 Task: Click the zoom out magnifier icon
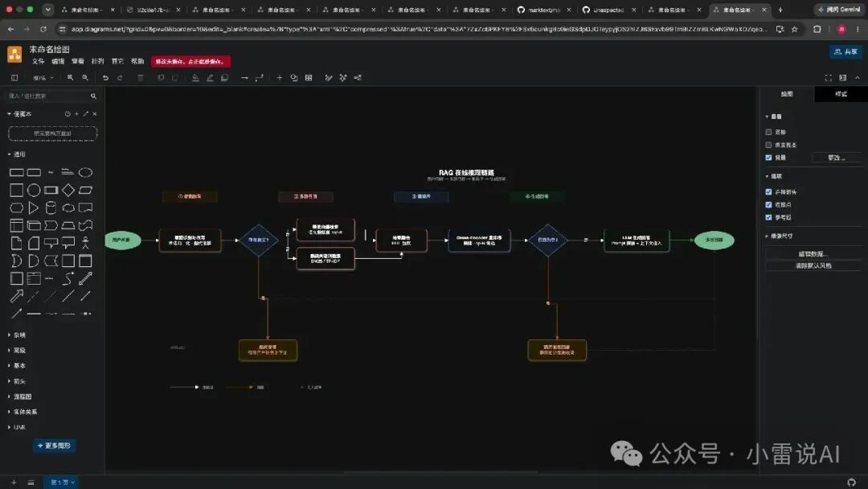85,78
